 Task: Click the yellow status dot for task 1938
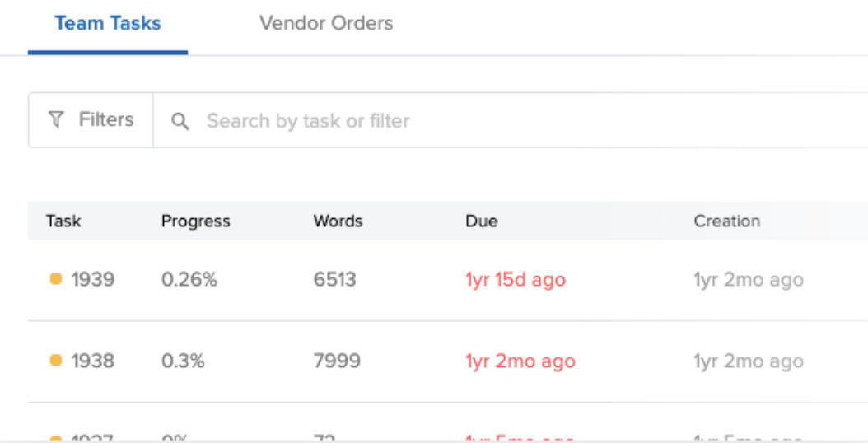(56, 361)
